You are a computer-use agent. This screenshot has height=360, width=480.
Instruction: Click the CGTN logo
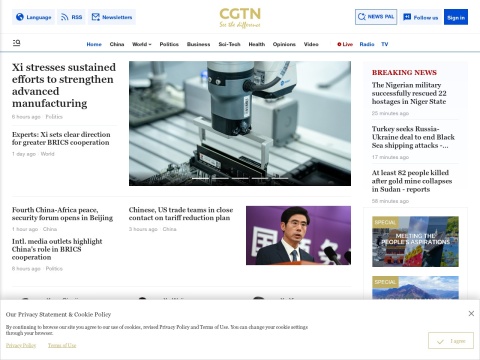point(240,18)
